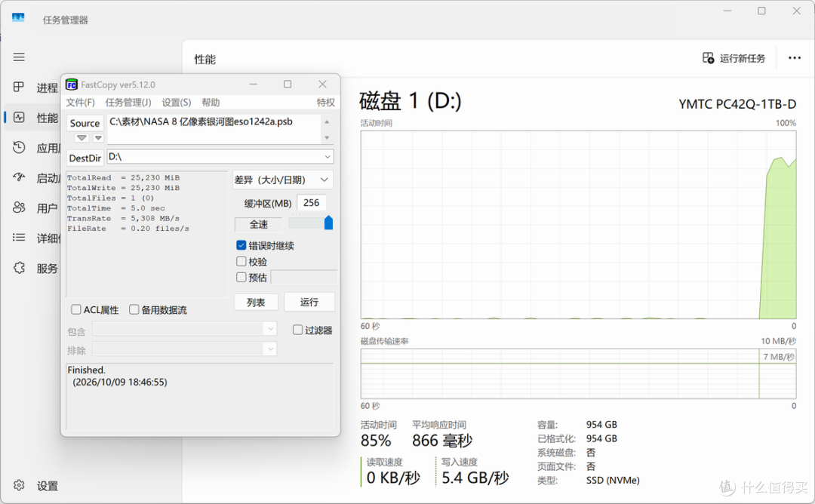Screen dimensions: 815x504
Task: Enable the 过滤器 filter checkbox
Action: click(x=297, y=330)
